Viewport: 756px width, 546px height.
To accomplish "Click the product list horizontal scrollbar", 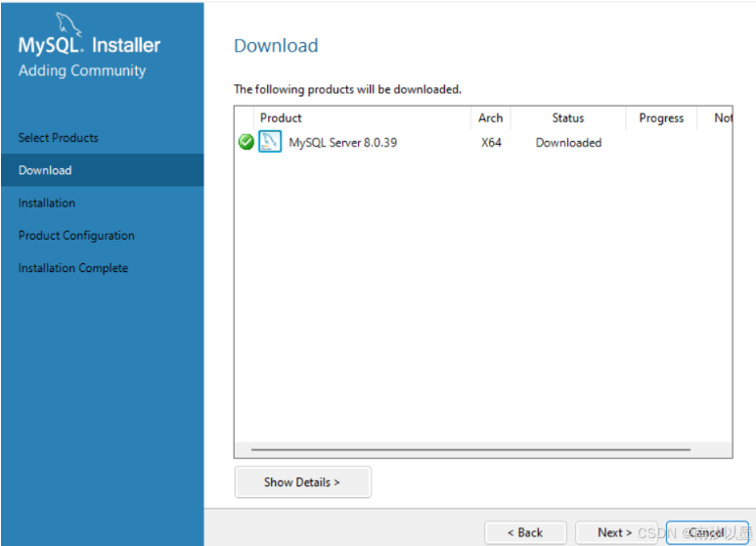I will coord(470,450).
